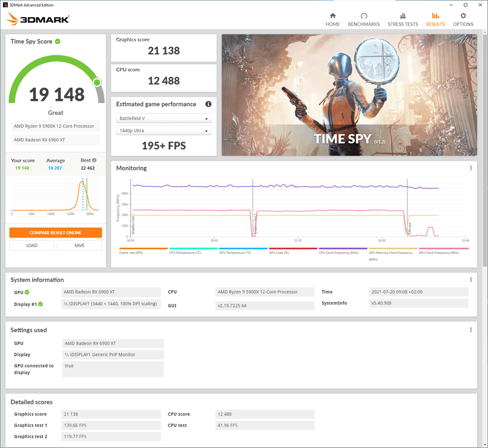Click the GPU connected to display true value
The height and width of the screenshot is (448, 488).
pyautogui.click(x=113, y=369)
